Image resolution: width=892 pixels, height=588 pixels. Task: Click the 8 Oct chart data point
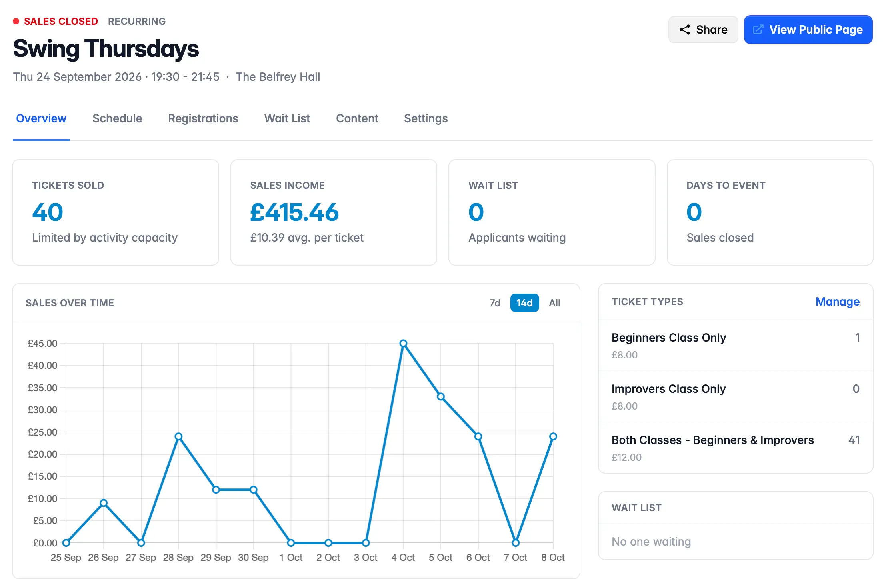pyautogui.click(x=553, y=436)
